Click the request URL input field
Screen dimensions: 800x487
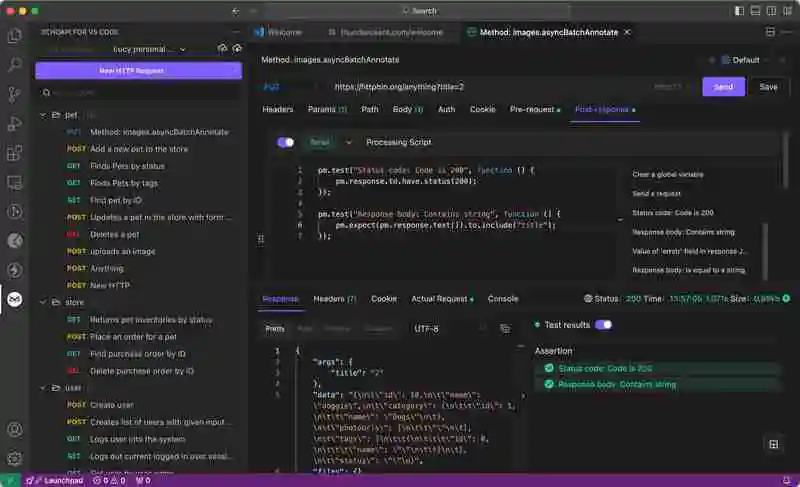487,87
